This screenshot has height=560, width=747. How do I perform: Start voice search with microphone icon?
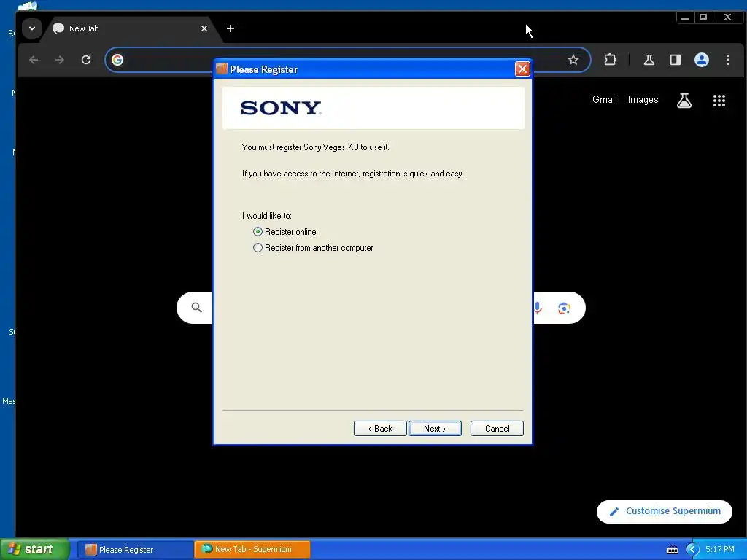click(x=538, y=308)
